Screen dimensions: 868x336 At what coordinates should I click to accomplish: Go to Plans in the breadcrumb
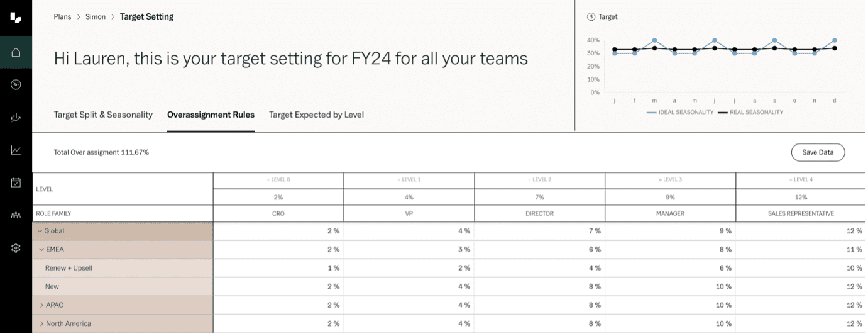pyautogui.click(x=62, y=17)
